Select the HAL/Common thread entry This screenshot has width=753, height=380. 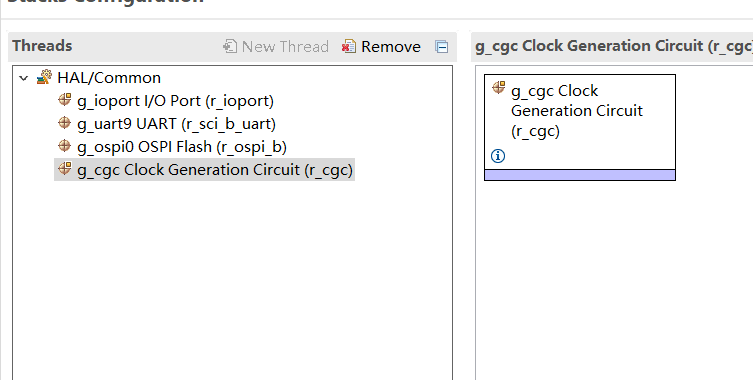(109, 78)
